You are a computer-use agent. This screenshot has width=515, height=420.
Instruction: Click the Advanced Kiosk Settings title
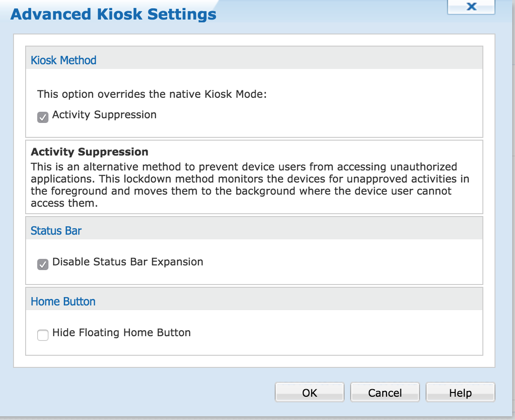pos(113,14)
